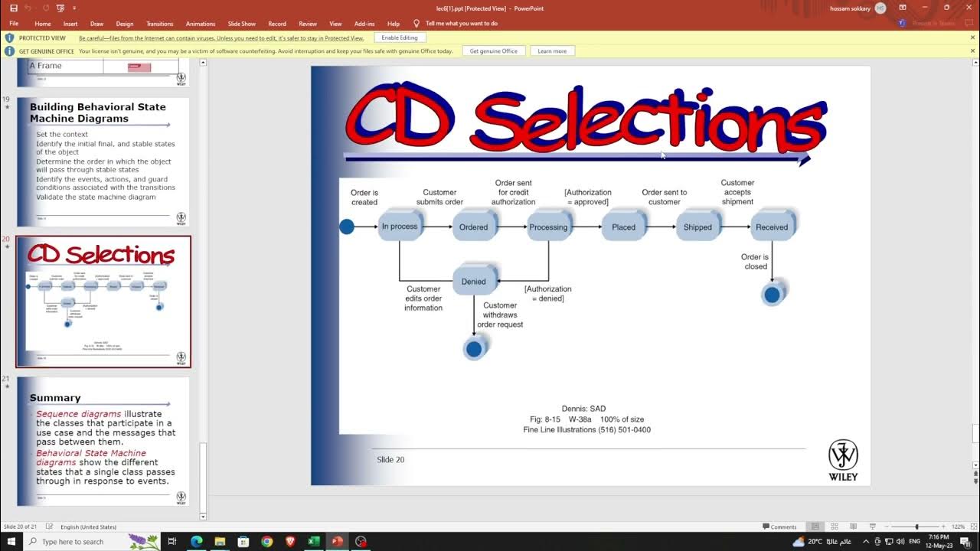Screen dimensions: 980x551
Task: Click the hossam sokkary account name
Action: coord(851,8)
